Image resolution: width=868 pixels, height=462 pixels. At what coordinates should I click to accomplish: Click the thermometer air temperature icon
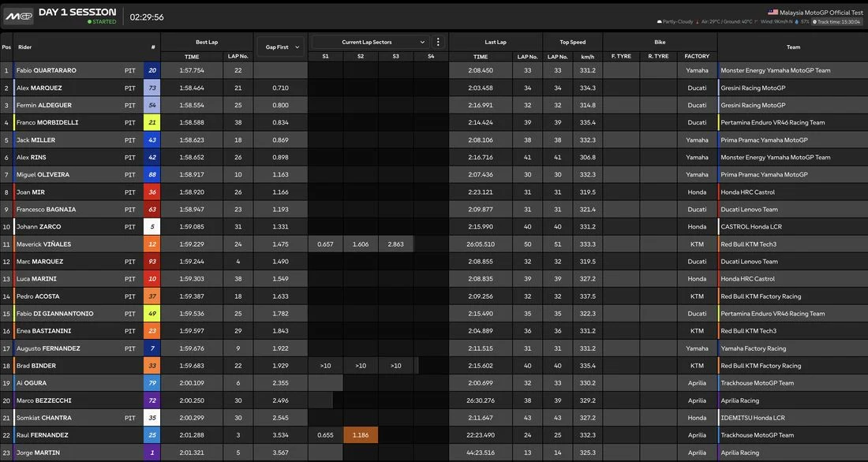point(697,22)
